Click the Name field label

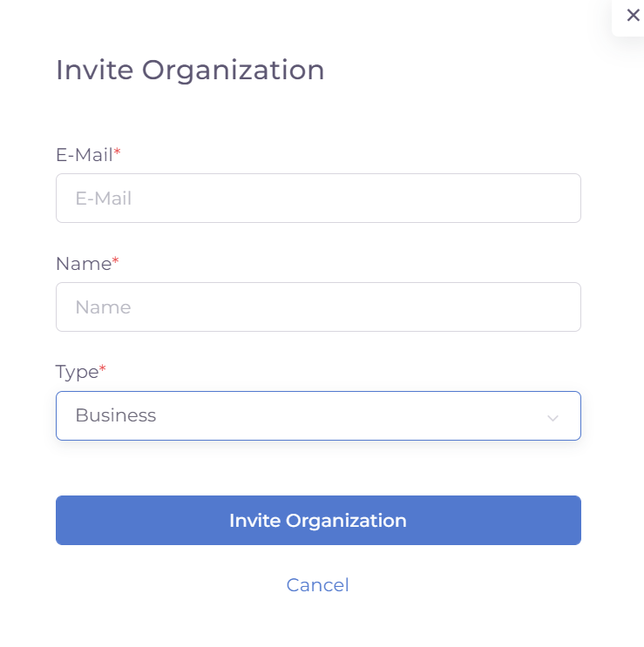(83, 264)
